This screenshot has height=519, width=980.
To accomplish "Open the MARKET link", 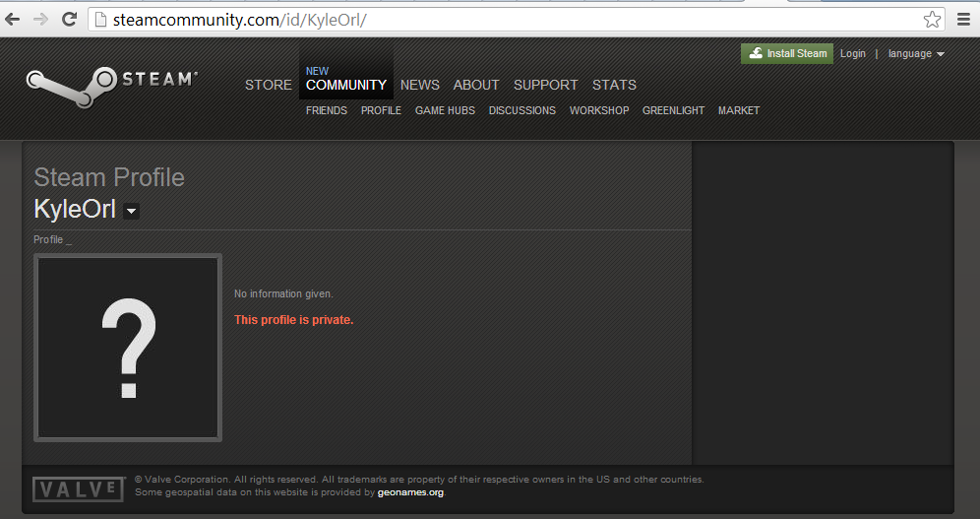I will pyautogui.click(x=739, y=110).
